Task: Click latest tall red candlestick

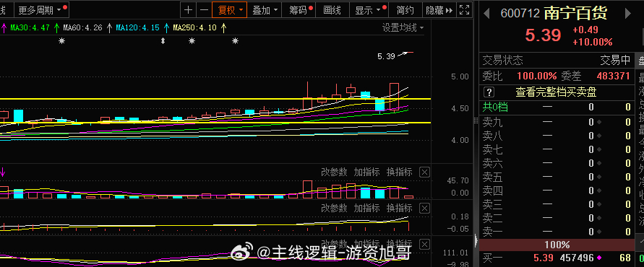Action: coord(394,97)
